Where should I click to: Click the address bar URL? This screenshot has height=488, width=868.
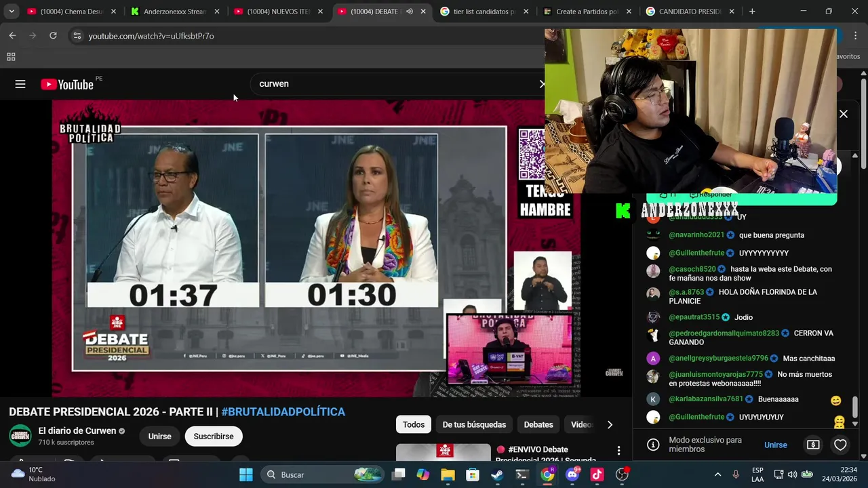pyautogui.click(x=151, y=36)
